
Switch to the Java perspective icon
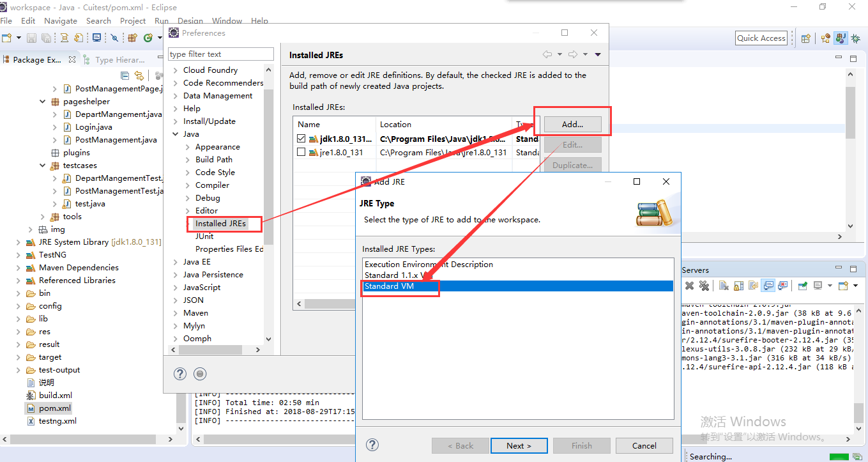841,38
